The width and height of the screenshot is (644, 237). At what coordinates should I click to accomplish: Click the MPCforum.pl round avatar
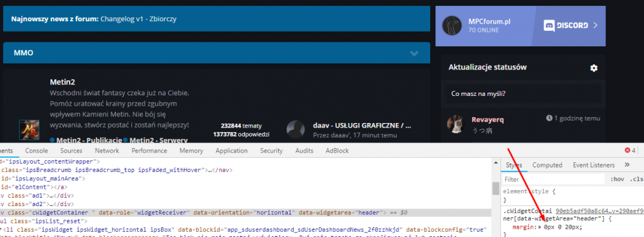click(452, 26)
